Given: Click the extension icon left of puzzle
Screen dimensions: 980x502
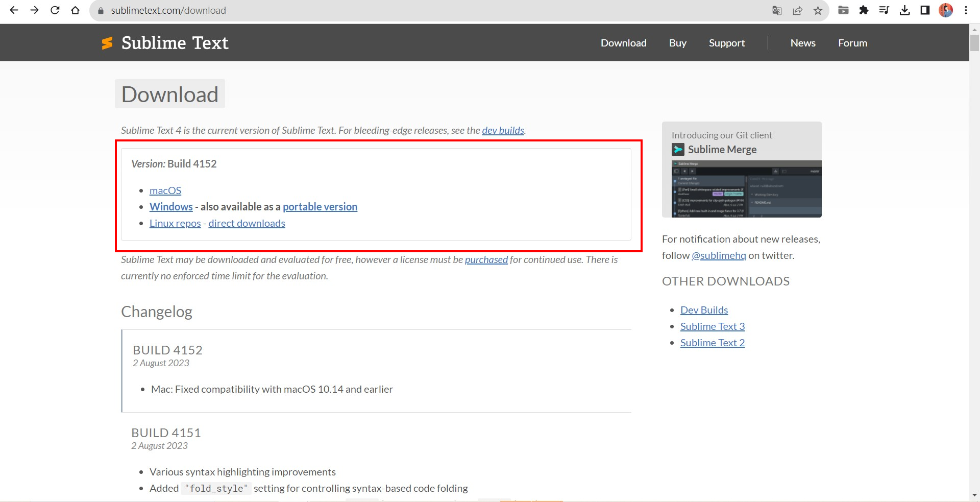Looking at the screenshot, I should 843,10.
